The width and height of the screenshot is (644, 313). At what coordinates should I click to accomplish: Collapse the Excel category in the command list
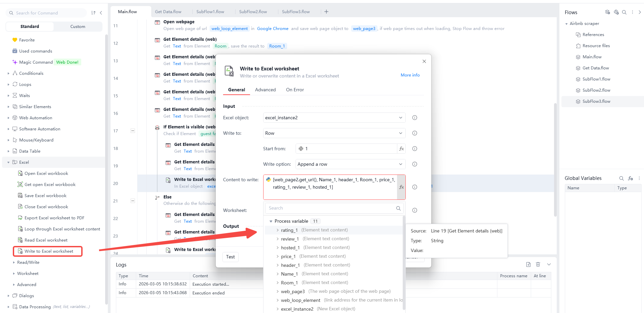click(8, 162)
